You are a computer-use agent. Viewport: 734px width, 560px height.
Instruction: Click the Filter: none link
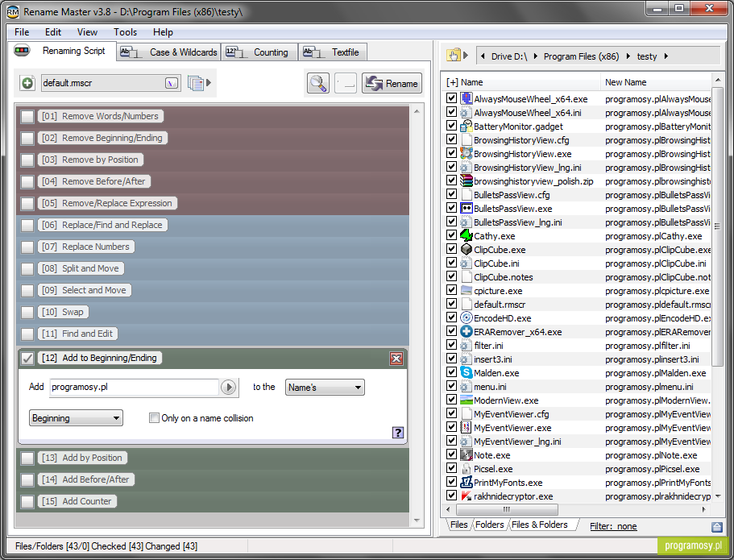[613, 526]
